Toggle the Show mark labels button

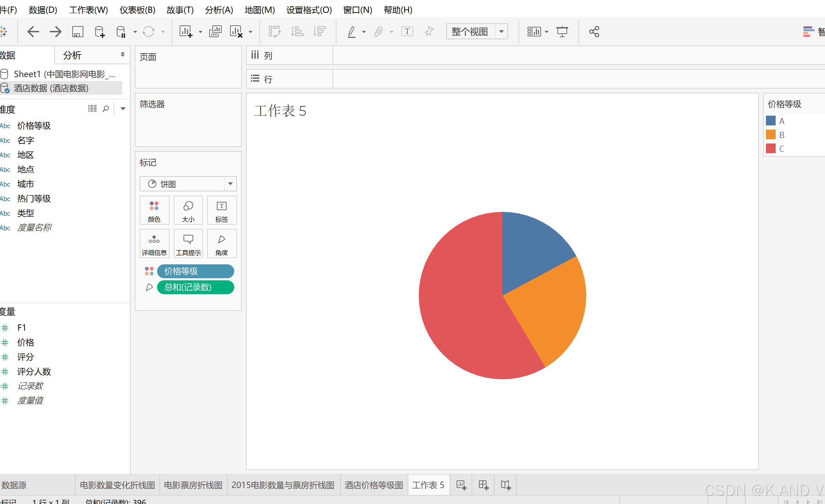pyautogui.click(x=407, y=32)
